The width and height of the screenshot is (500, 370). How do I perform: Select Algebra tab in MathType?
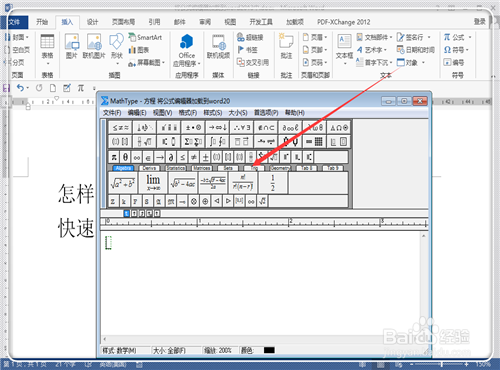click(x=123, y=168)
